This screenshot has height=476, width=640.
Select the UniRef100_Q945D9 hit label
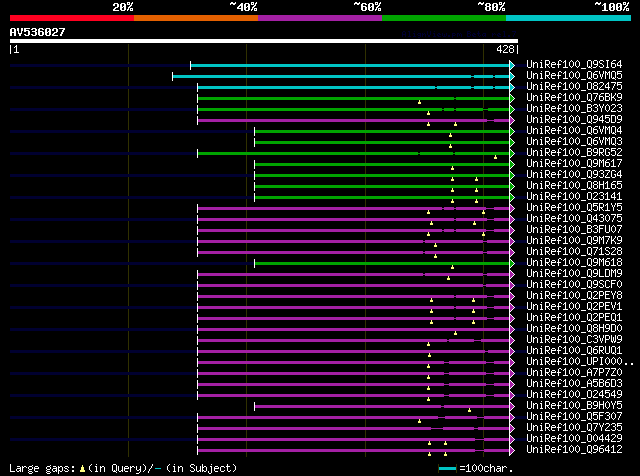pos(574,120)
